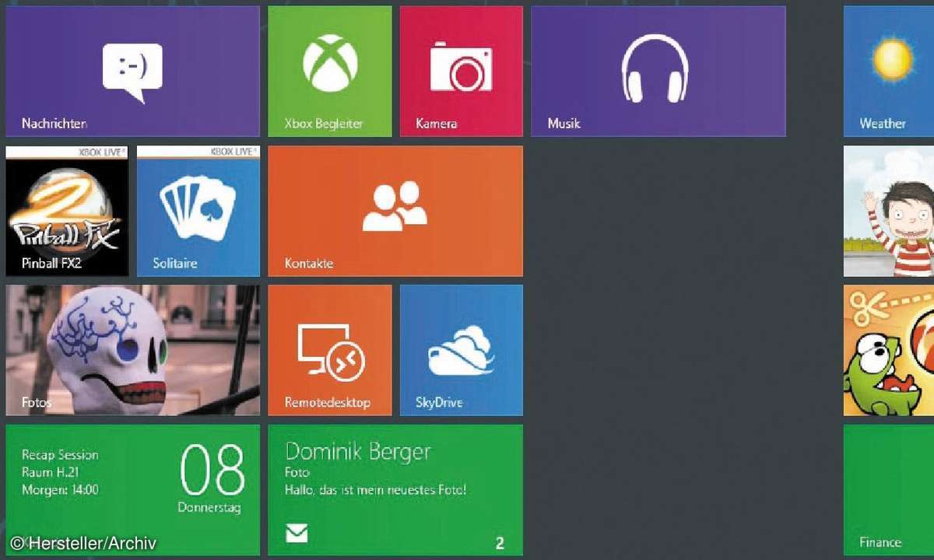The image size is (934, 560).
Task: Launch the Xbox Begleiter tile
Action: pyautogui.click(x=330, y=72)
